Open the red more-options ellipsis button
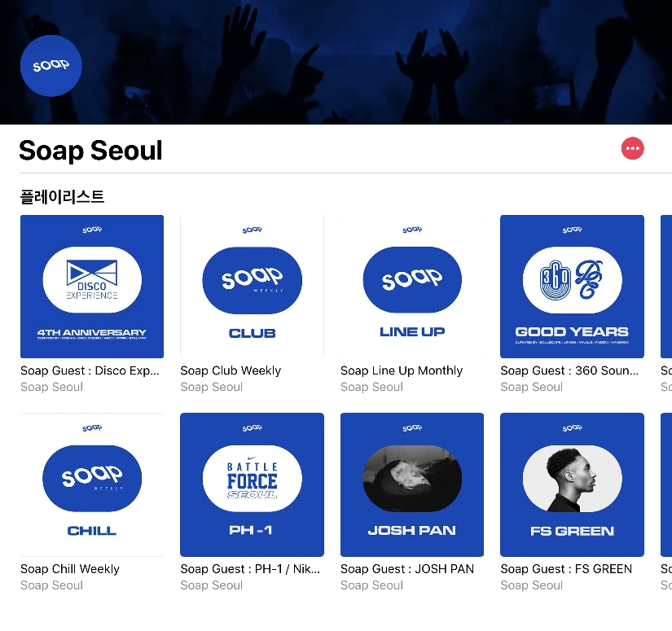The width and height of the screenshot is (672, 631). click(632, 148)
